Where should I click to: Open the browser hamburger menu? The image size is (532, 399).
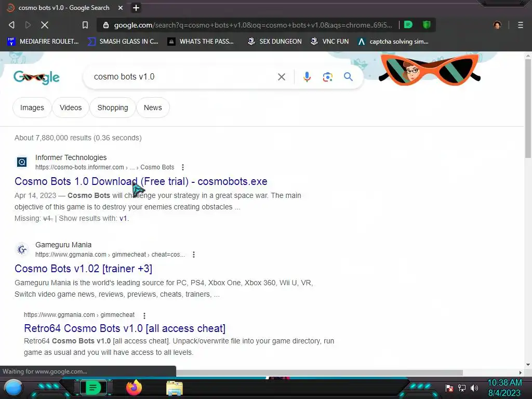(x=521, y=25)
